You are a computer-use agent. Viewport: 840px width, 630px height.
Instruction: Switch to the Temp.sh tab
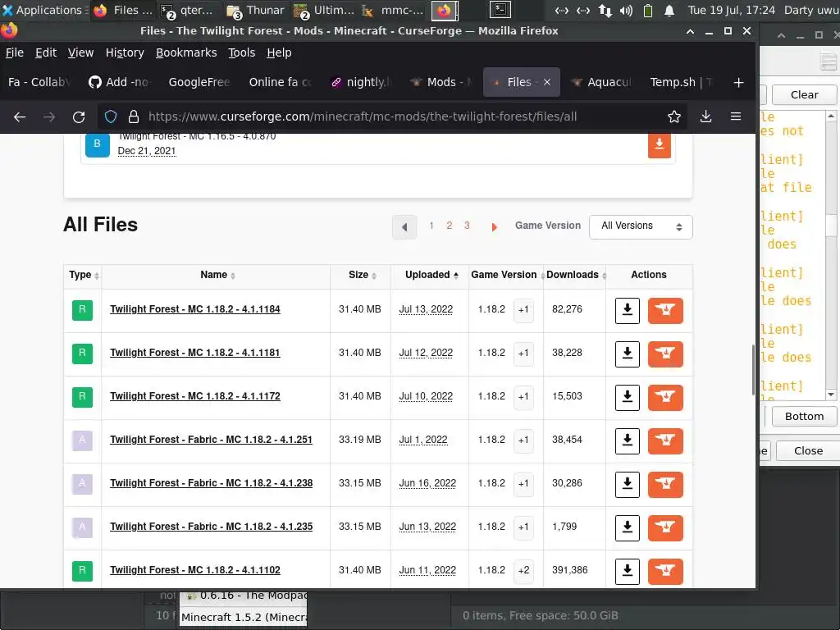point(681,83)
